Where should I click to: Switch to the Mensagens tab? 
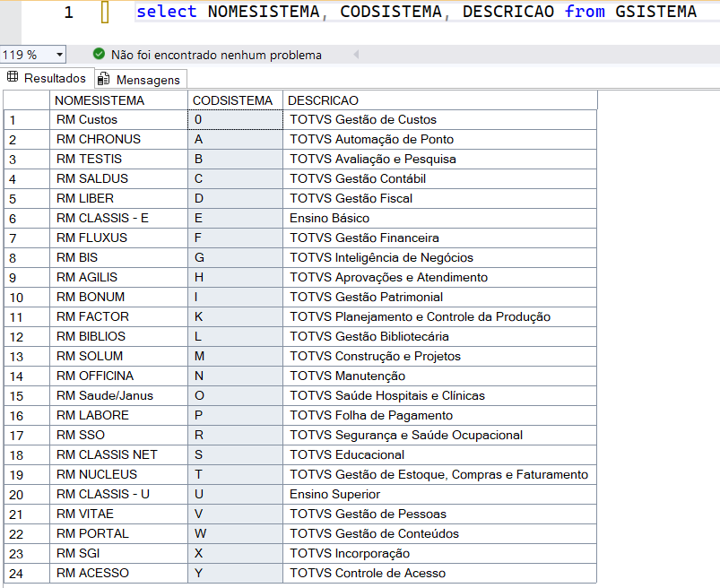(x=141, y=80)
